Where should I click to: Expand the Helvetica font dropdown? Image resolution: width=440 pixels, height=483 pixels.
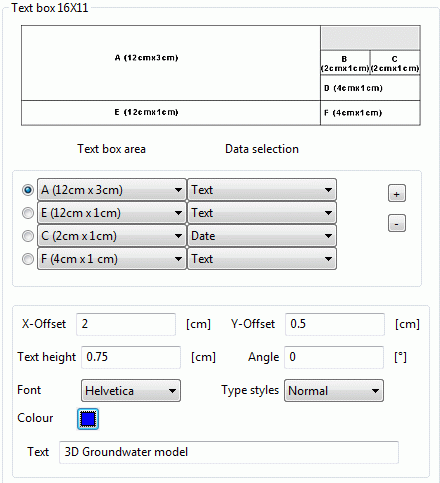131,390
